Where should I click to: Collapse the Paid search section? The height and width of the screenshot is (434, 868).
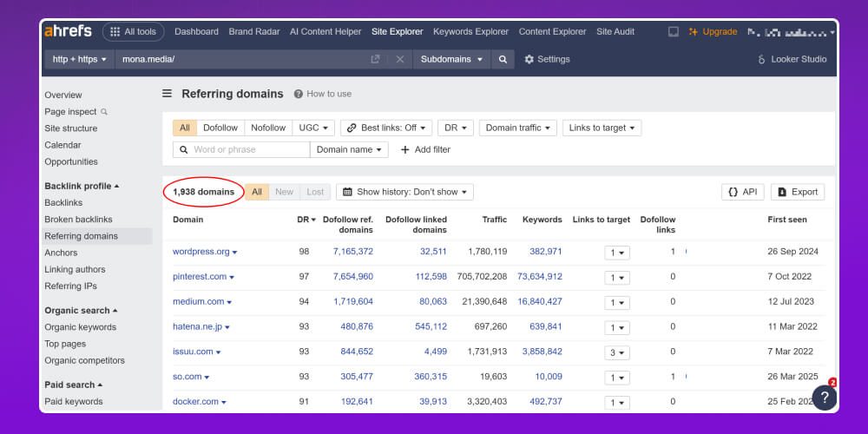pyautogui.click(x=74, y=385)
